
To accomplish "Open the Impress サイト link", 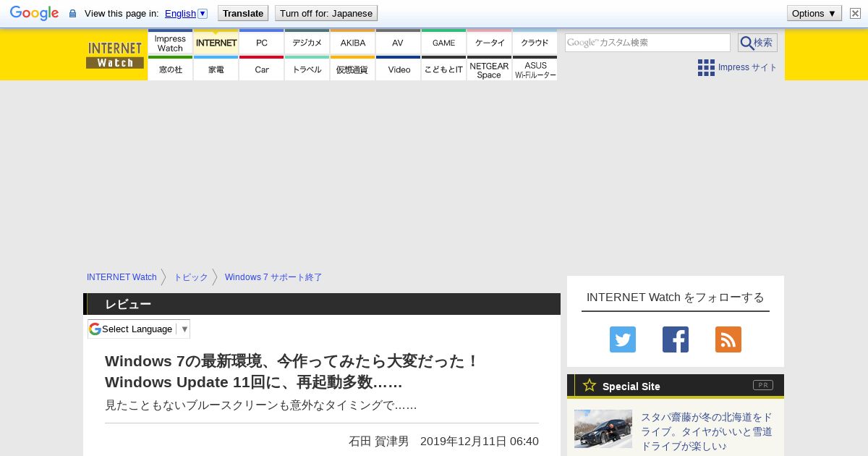I will [747, 67].
